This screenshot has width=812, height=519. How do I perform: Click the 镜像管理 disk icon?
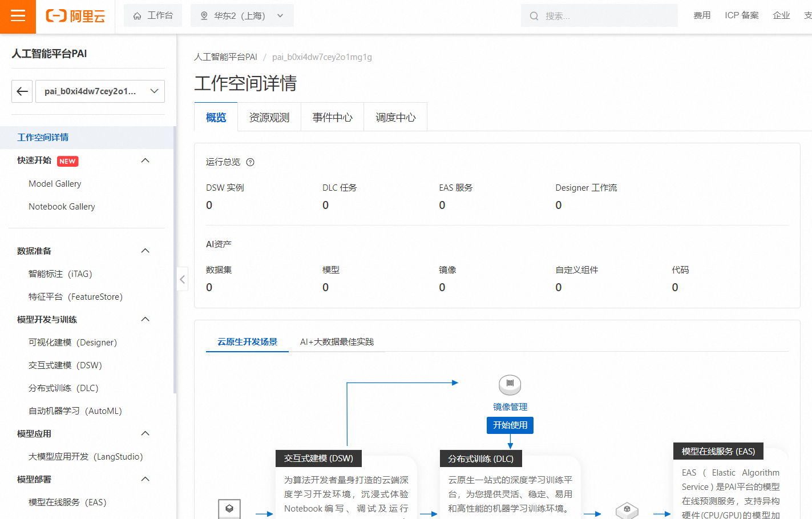pos(510,385)
